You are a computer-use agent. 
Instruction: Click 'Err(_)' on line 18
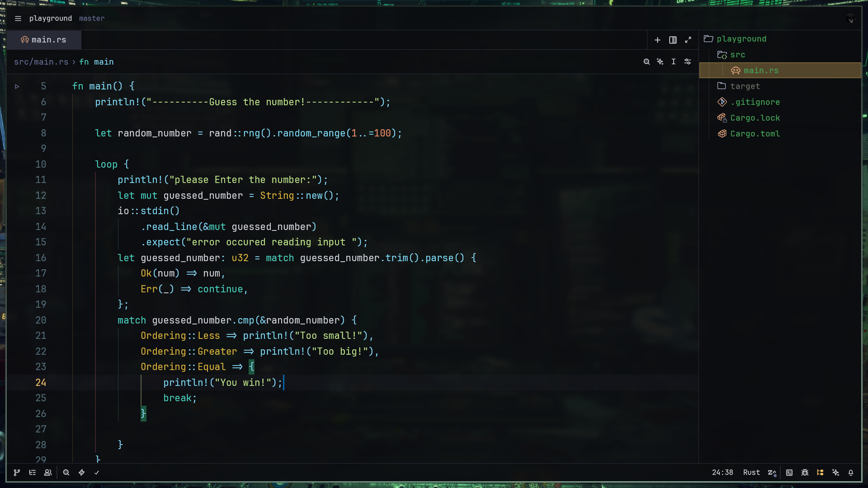click(x=157, y=289)
